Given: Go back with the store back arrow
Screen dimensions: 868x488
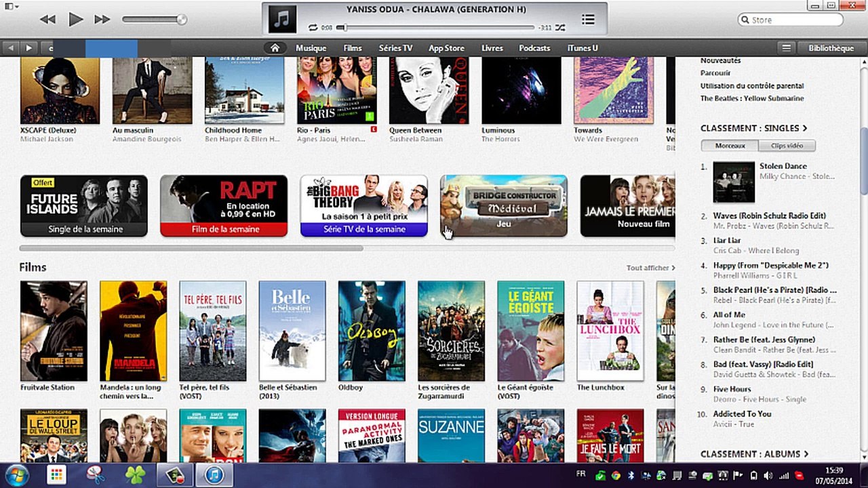Looking at the screenshot, I should coord(11,48).
